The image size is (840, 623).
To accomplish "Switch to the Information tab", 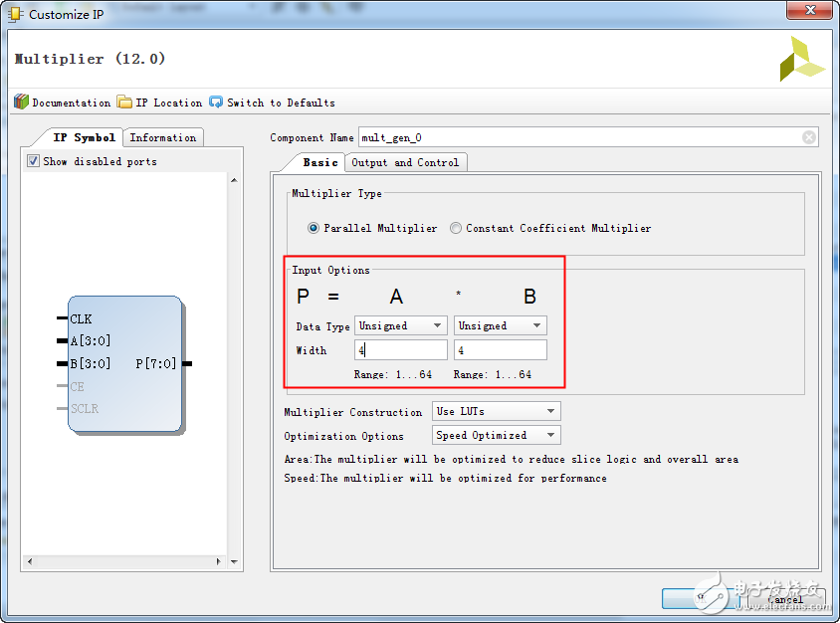I will coord(163,137).
